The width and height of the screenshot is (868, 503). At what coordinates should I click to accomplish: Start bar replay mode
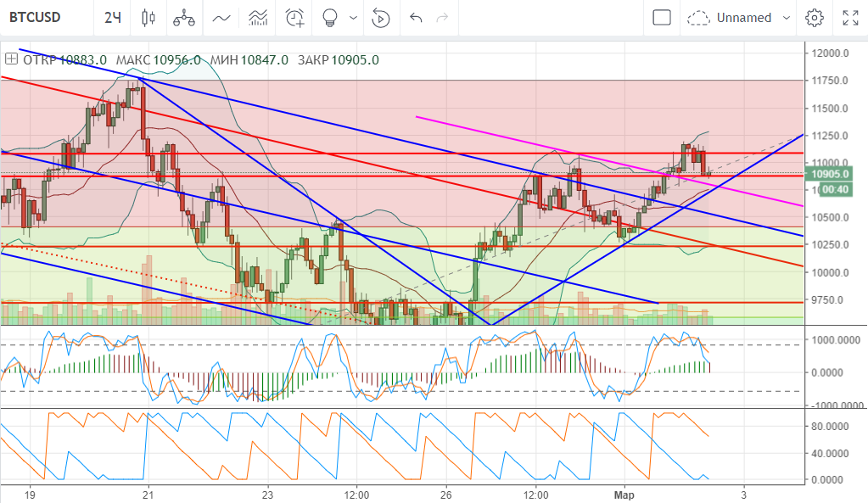pyautogui.click(x=381, y=18)
